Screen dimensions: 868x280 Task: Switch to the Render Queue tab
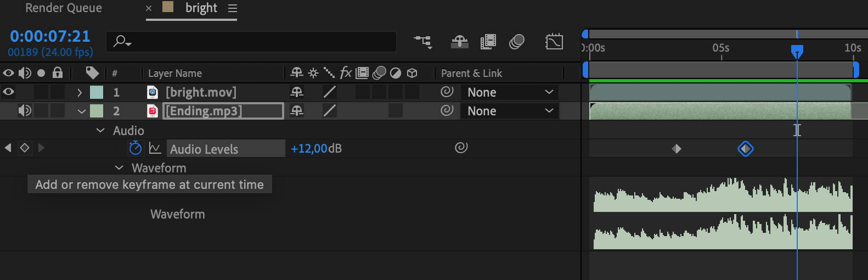coord(64,8)
